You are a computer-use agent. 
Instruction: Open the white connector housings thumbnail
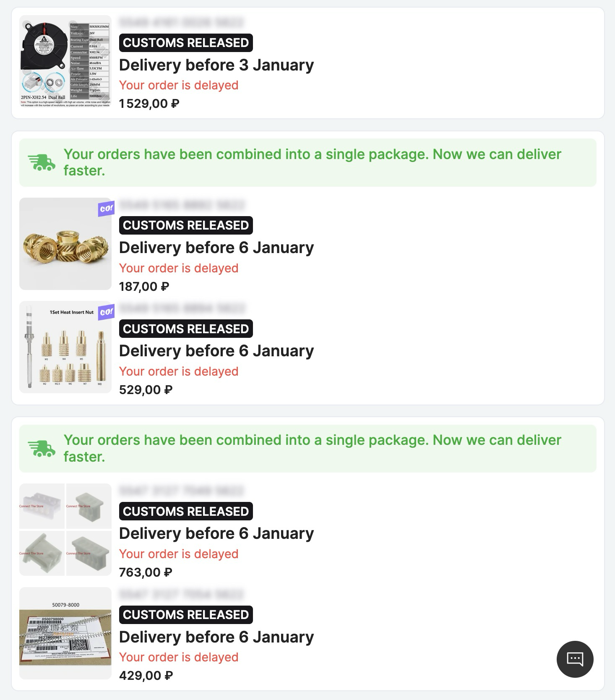click(x=65, y=530)
